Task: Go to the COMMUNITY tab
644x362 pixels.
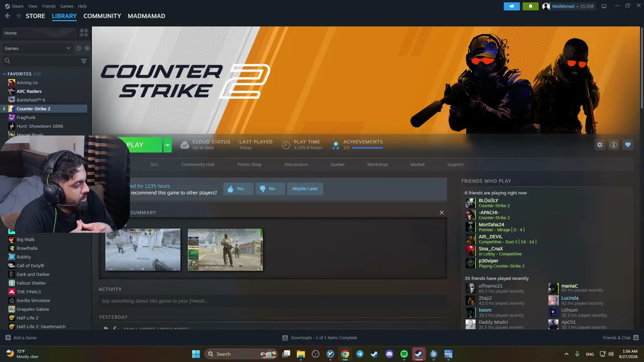Action: (102, 16)
